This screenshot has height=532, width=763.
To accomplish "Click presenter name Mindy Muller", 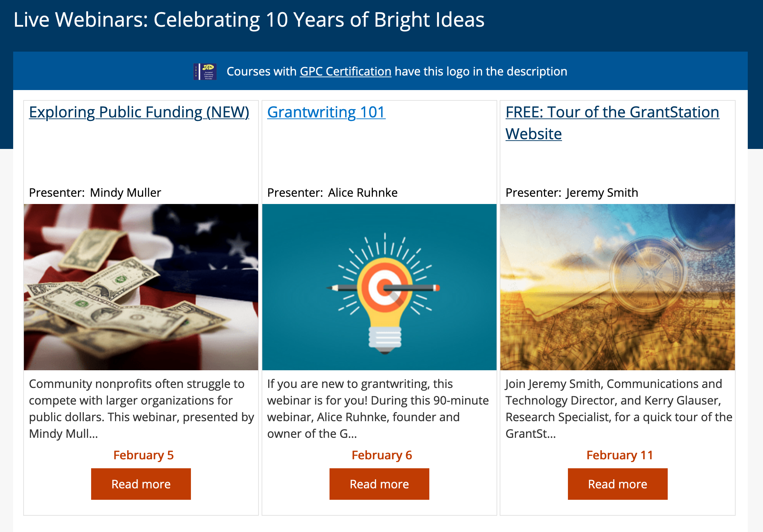I will (x=125, y=193).
